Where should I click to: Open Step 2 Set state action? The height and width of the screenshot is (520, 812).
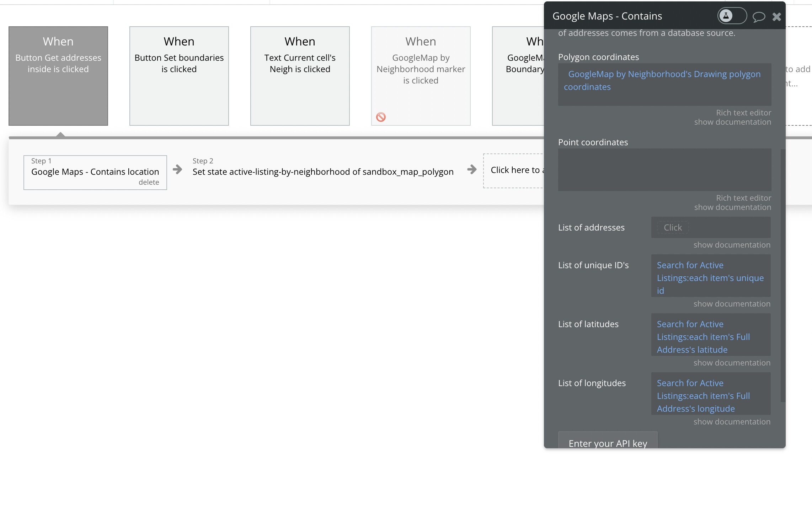[x=323, y=172]
